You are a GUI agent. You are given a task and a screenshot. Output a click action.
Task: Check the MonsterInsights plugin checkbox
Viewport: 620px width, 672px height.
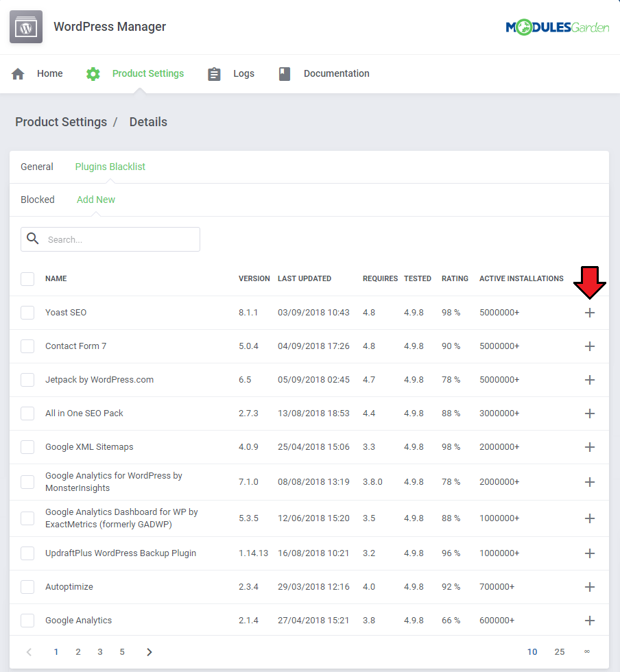(27, 481)
